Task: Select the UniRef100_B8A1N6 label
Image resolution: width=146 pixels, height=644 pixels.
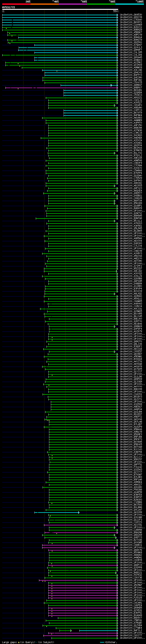Action: (x=131, y=532)
